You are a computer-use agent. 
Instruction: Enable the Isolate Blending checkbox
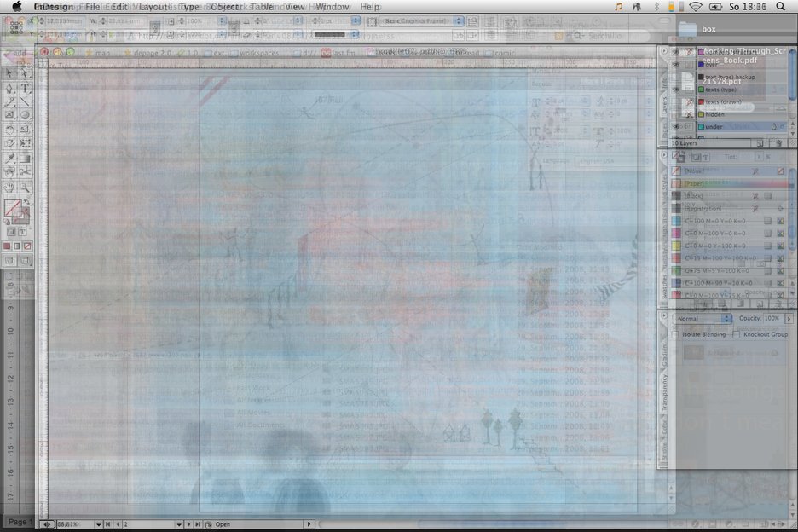pos(675,334)
